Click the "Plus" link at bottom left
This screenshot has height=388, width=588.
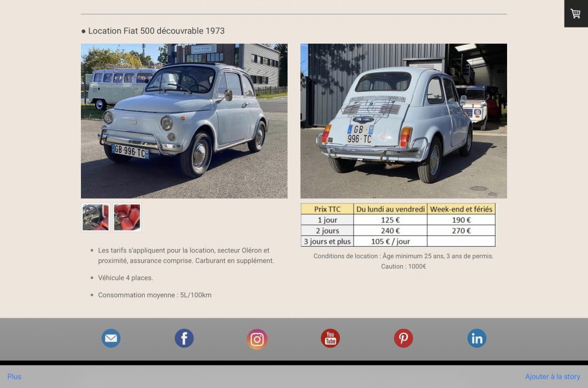(x=14, y=377)
